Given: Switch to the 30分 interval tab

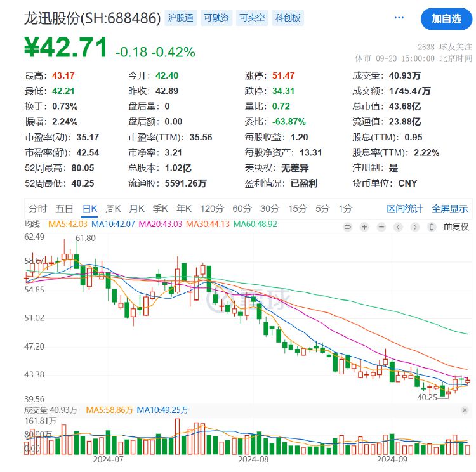Looking at the screenshot, I should click(x=270, y=209).
